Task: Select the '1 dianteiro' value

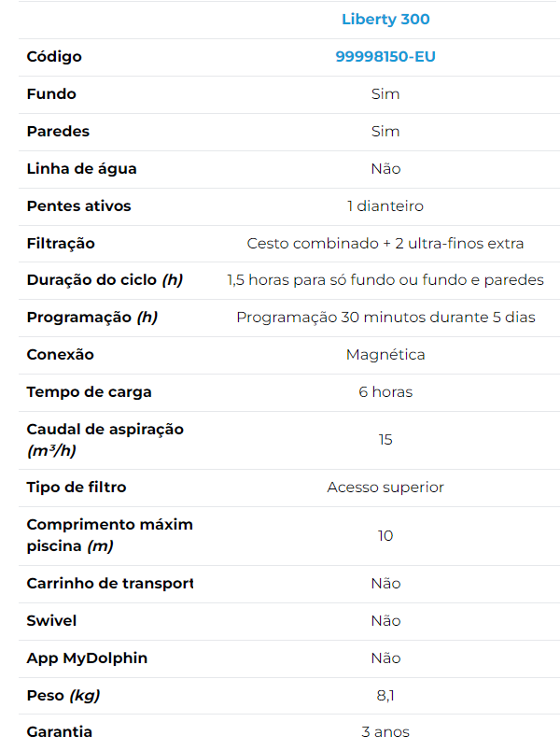Action: click(x=385, y=206)
